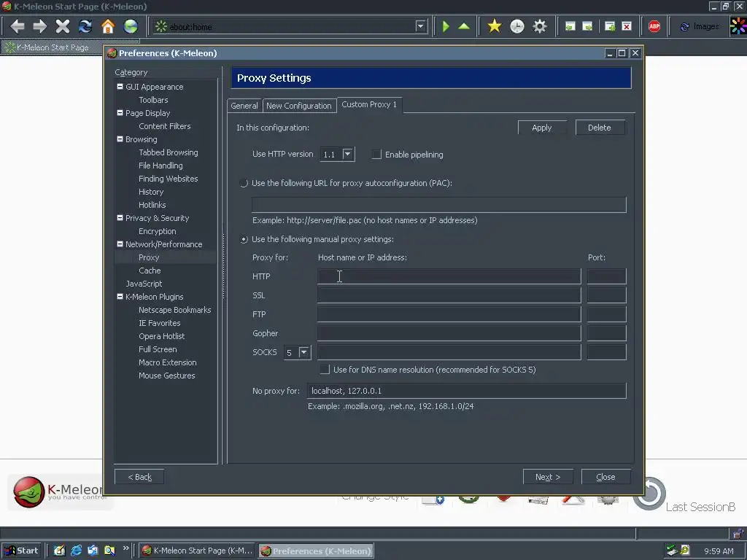Viewport: 747px width, 560px height.
Task: Collapse the Page Display category
Action: 120,113
